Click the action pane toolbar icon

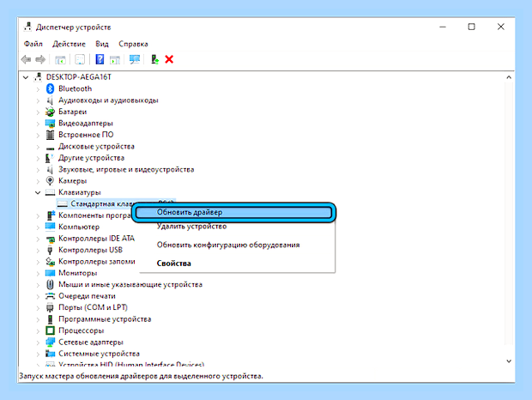(x=115, y=60)
